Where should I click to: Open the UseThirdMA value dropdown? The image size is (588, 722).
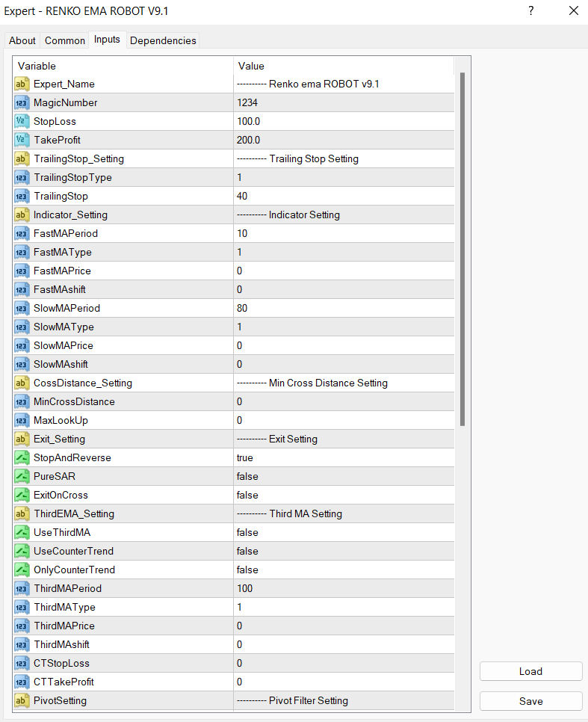pos(344,532)
